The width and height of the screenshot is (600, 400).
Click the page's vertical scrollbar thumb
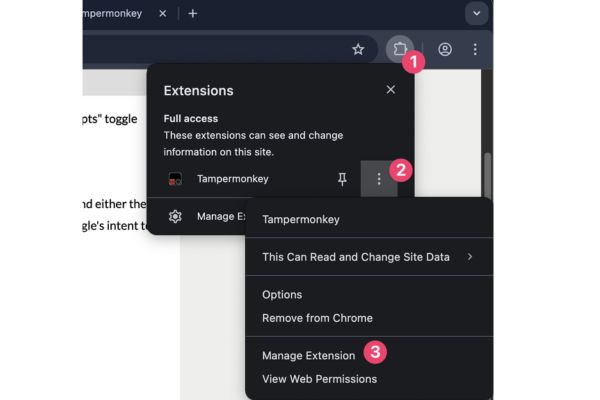[x=487, y=175]
